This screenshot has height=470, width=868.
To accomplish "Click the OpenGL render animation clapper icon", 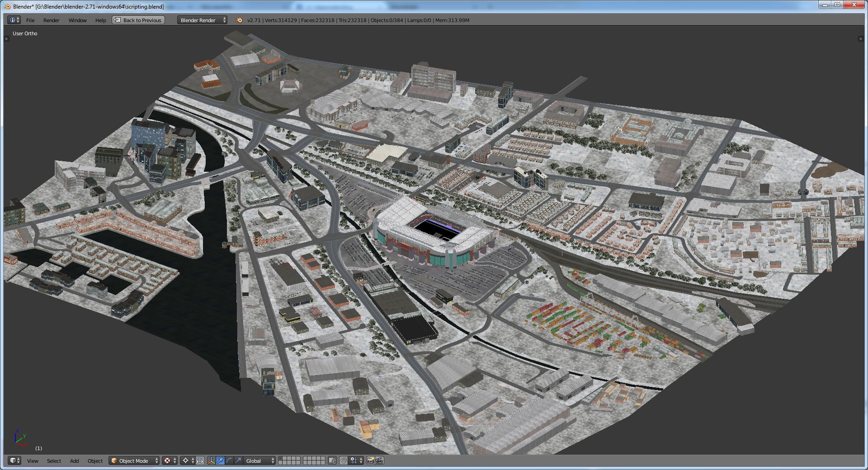I will pos(379,461).
